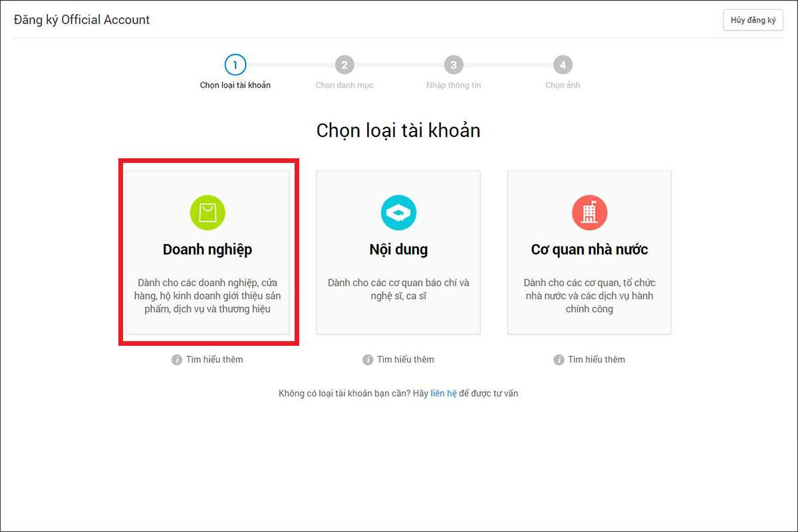Select step 3 circle Nhập thông tin
The height and width of the screenshot is (532, 798).
pyautogui.click(x=454, y=65)
